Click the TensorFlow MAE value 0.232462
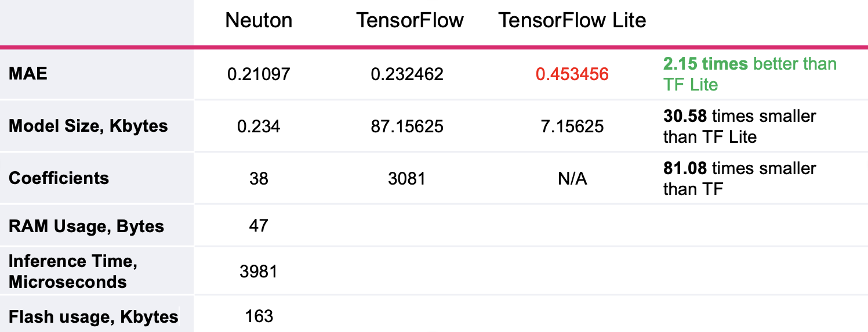The width and height of the screenshot is (868, 332). [407, 74]
